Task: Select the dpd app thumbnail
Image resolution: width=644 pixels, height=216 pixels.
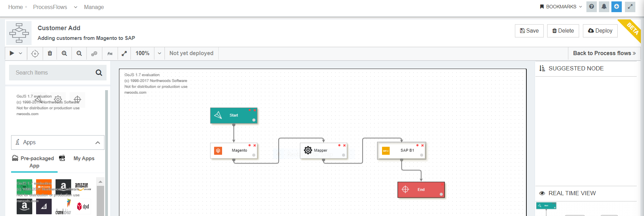Action: point(83,207)
